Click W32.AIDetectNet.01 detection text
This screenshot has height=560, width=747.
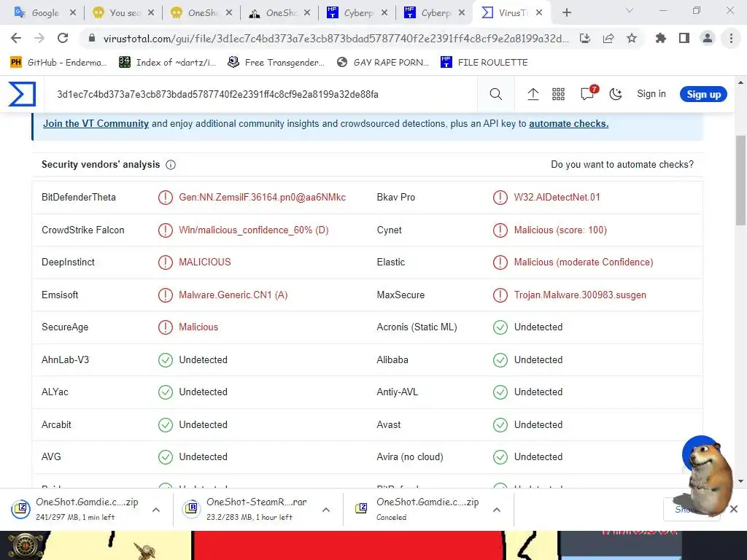[557, 197]
